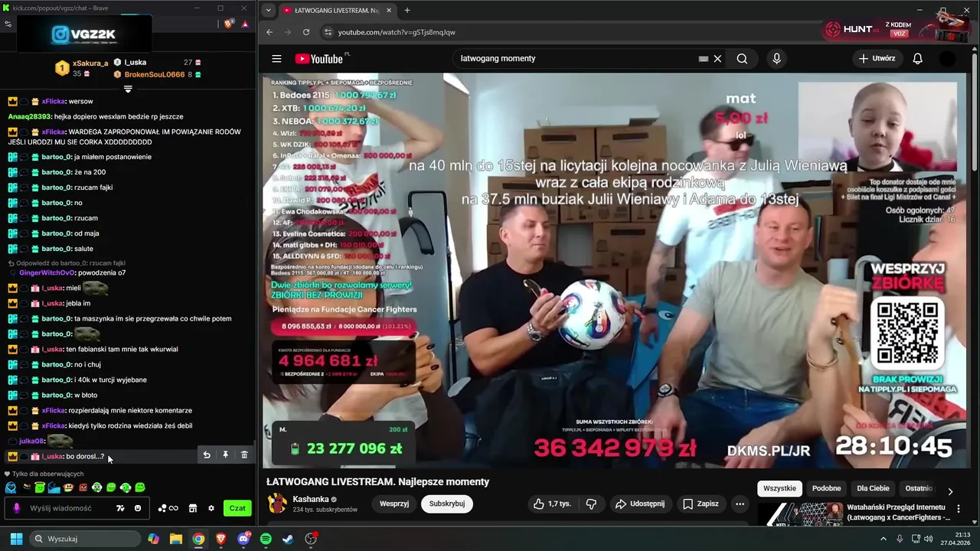Open Watahański Przegląd Internetu video thumbnail
980x551 pixels.
[x=800, y=514]
